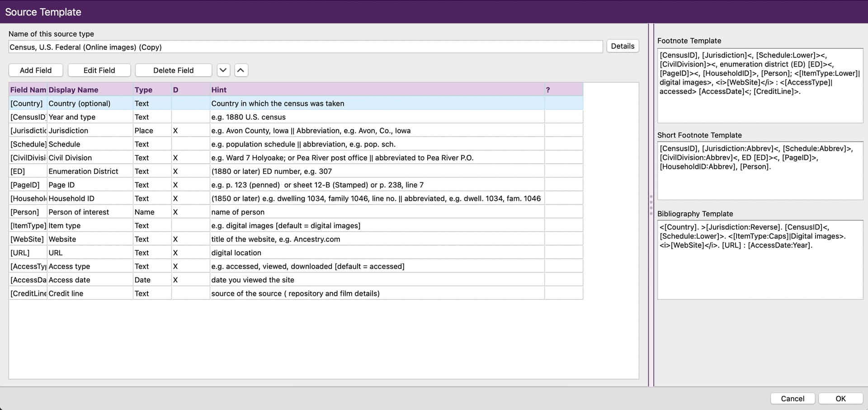The image size is (868, 410).
Task: Select the URL display name cell
Action: (x=90, y=253)
